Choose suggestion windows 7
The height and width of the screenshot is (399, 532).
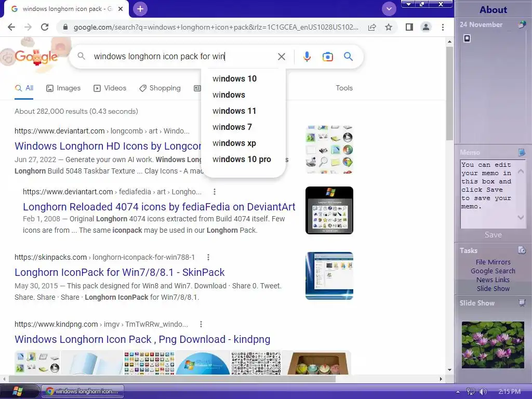pos(232,127)
